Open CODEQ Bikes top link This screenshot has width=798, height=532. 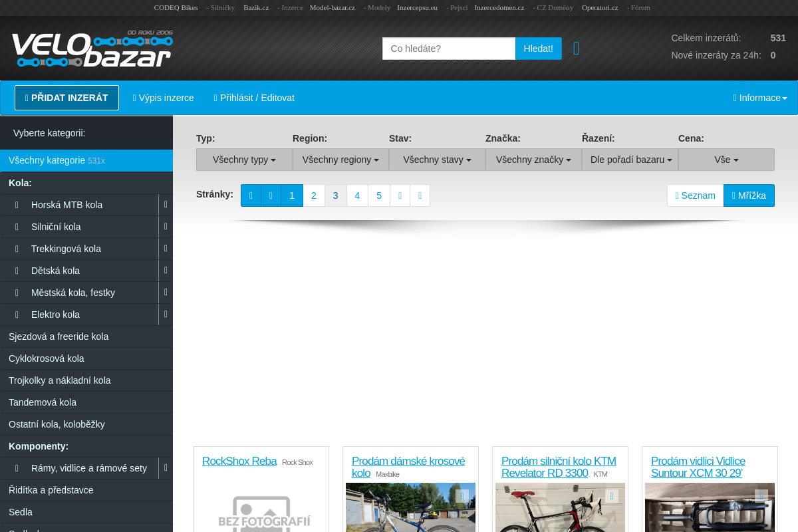(x=176, y=7)
